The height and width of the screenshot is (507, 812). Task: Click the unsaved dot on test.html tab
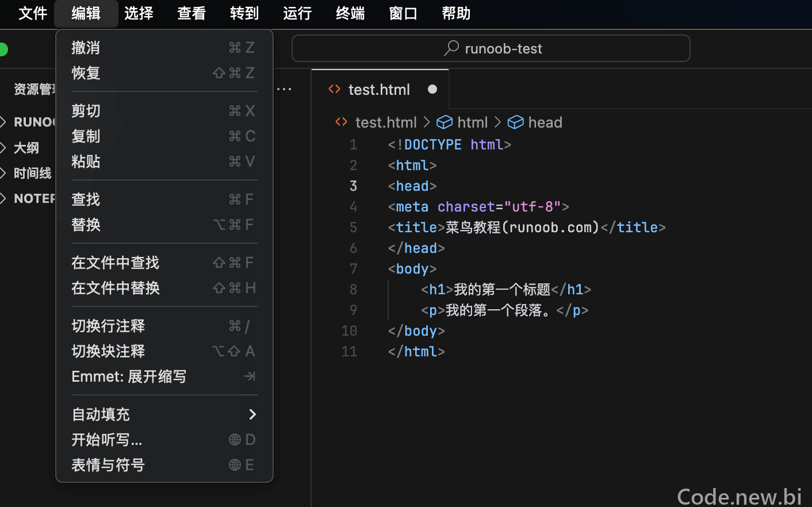[432, 89]
